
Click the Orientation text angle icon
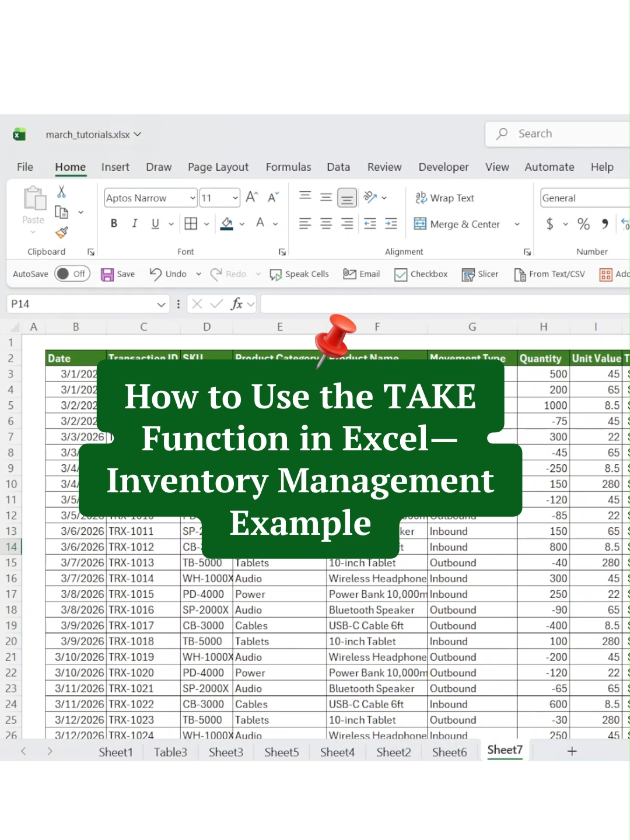370,197
